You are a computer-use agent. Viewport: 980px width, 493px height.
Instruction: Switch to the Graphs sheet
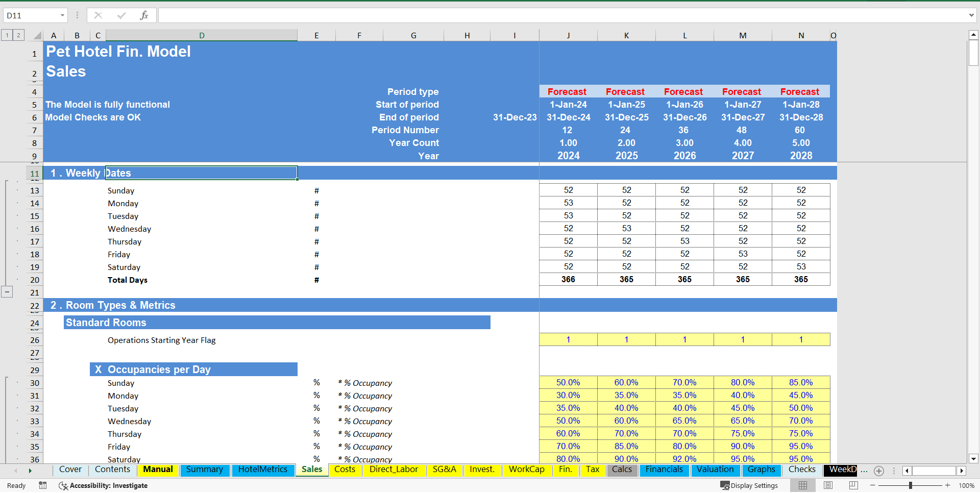click(x=761, y=470)
